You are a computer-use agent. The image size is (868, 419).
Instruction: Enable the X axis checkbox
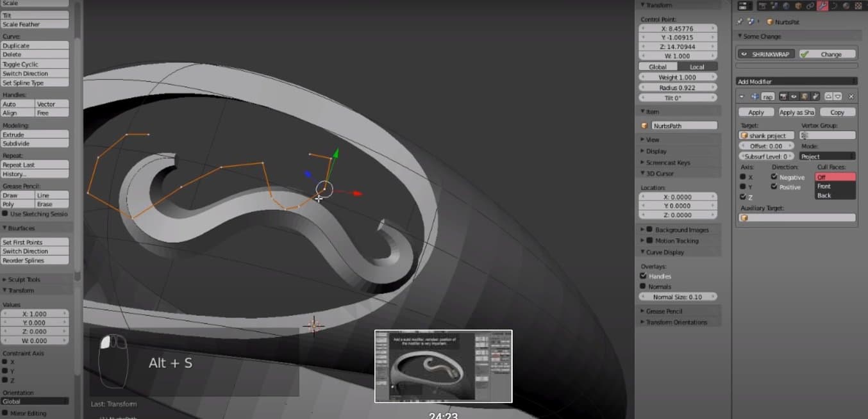click(x=743, y=177)
